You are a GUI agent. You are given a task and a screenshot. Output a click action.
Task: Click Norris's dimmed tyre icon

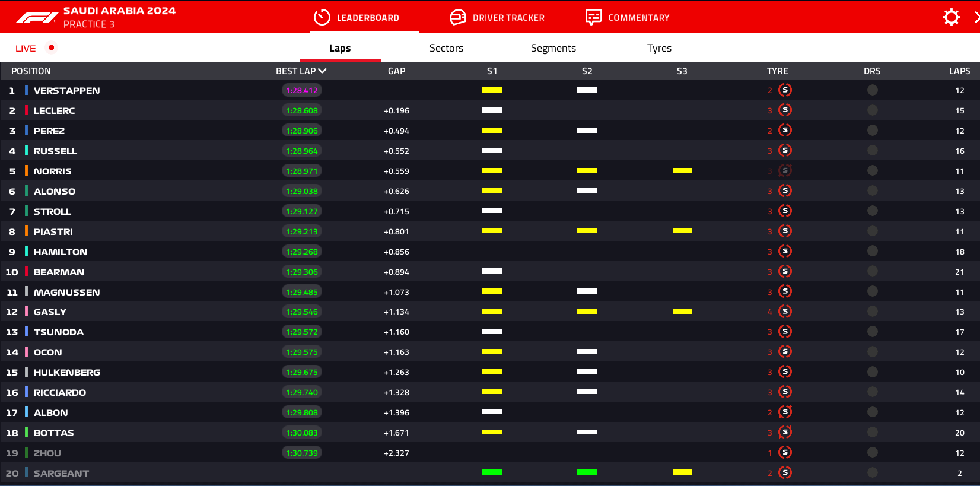coord(785,171)
